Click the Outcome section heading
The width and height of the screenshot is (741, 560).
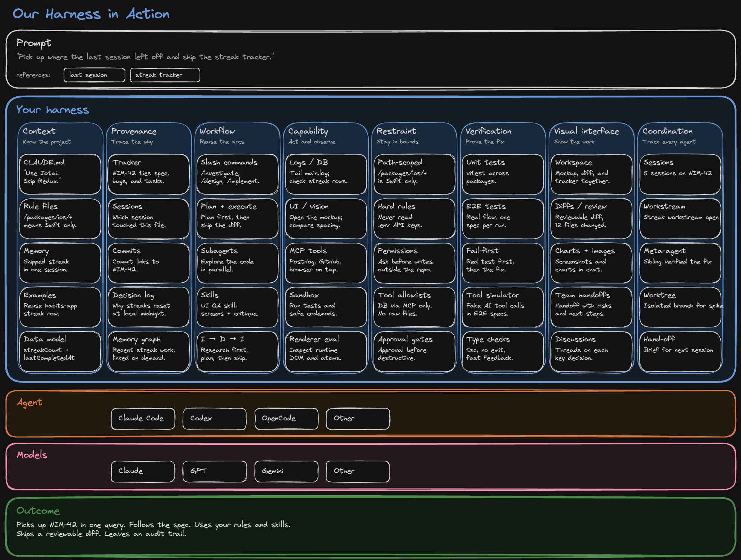38,511
